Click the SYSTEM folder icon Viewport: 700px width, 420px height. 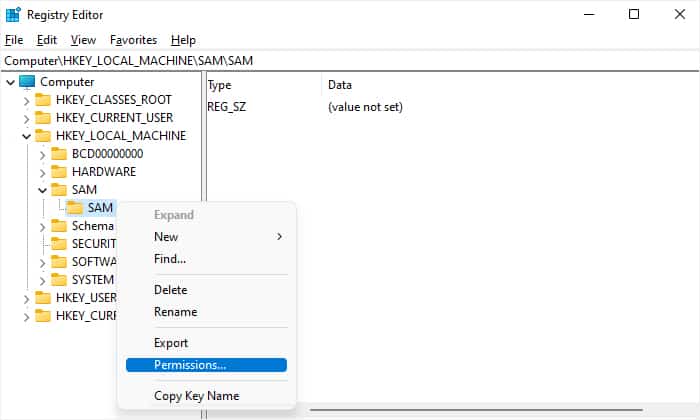click(x=59, y=280)
